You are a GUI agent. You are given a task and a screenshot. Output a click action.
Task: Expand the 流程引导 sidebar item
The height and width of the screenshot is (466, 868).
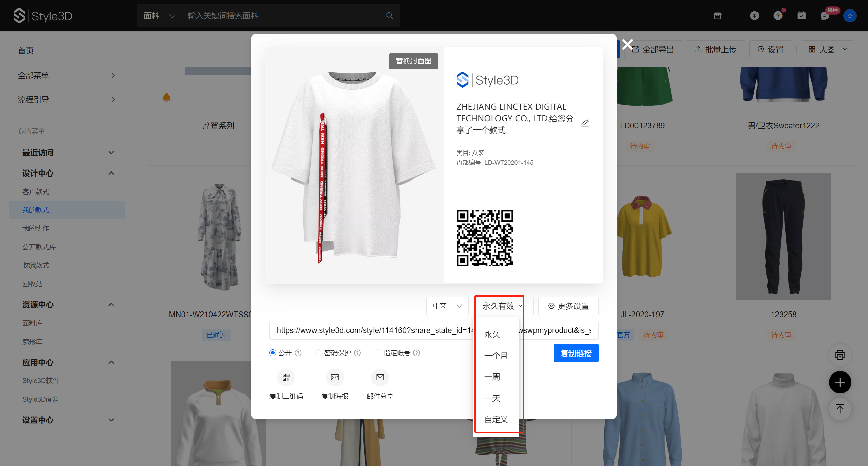coord(67,100)
